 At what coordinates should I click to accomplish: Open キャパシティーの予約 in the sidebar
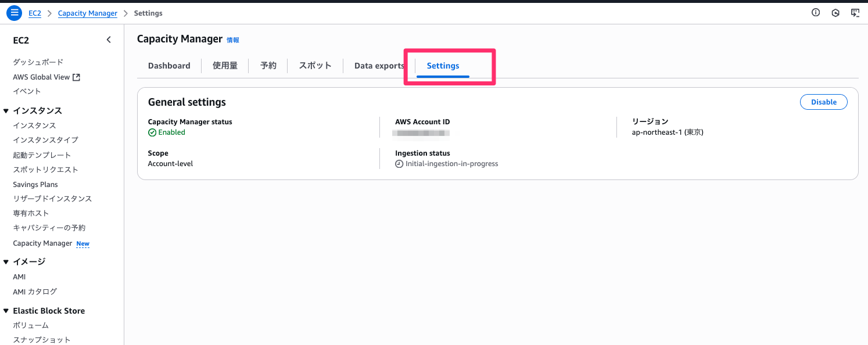pos(49,228)
